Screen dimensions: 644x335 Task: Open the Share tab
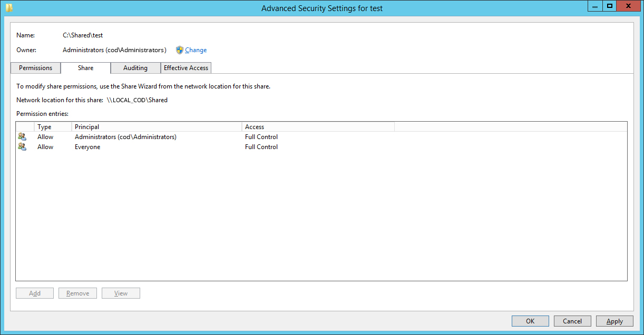pos(85,68)
